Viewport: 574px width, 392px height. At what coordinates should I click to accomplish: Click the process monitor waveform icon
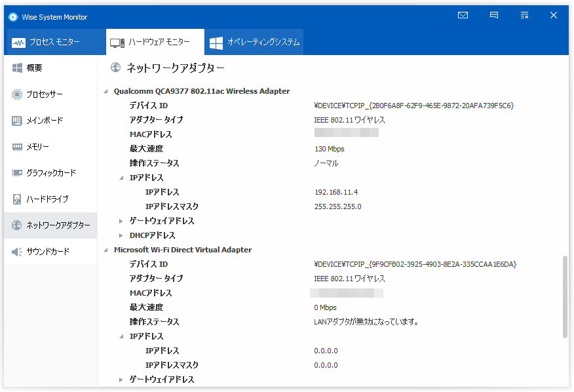(18, 43)
